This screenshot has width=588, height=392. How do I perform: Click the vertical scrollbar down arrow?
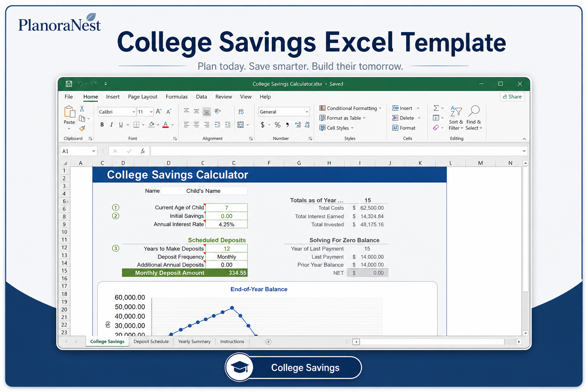(526, 333)
